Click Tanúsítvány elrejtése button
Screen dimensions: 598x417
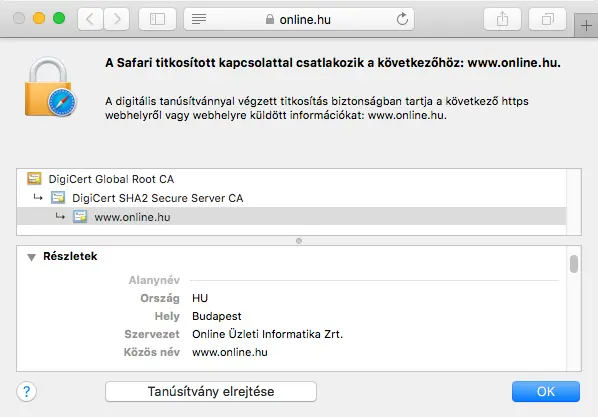click(211, 391)
